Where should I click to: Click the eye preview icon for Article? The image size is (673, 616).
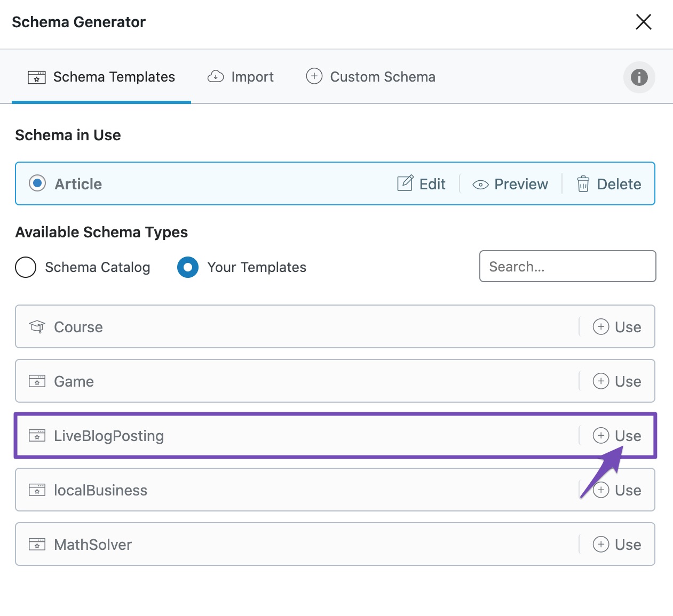480,185
